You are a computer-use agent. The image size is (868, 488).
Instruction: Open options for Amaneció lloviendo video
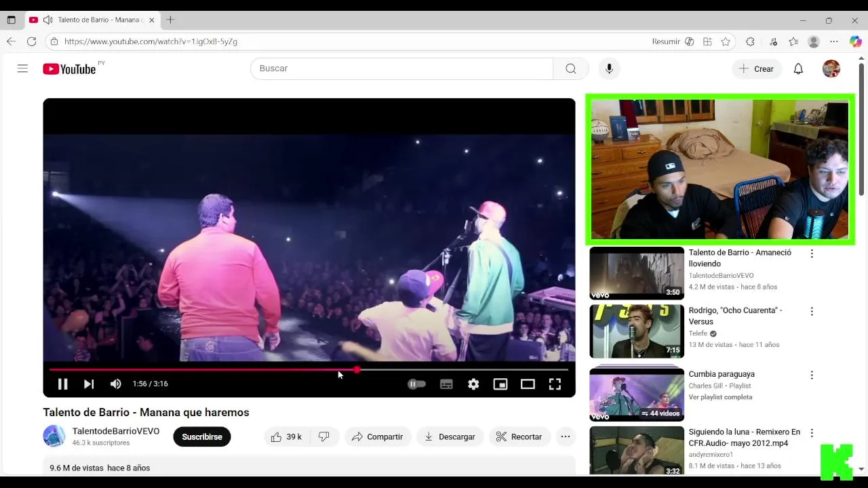click(x=812, y=253)
